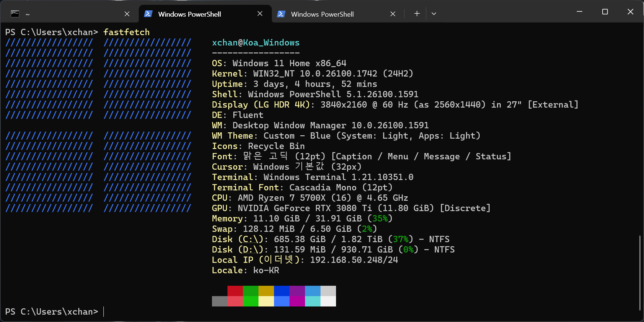The width and height of the screenshot is (644, 322).
Task: Click the Kernel version 10.0.26100.1742 text
Action: (339, 74)
